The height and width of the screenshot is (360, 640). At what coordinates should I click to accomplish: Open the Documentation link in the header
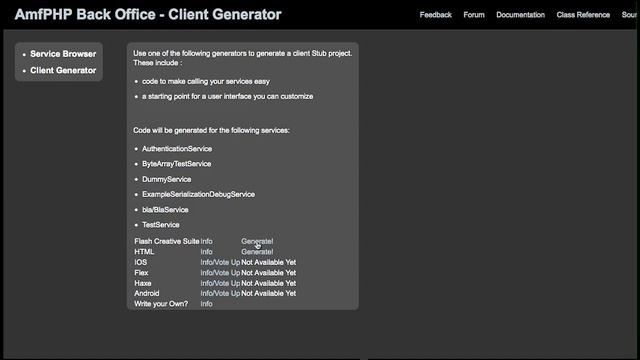click(520, 15)
